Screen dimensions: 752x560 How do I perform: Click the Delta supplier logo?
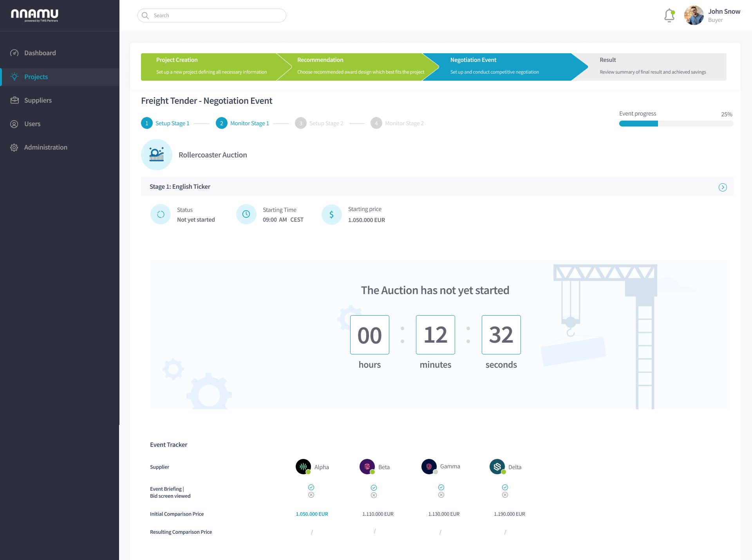pos(497,466)
